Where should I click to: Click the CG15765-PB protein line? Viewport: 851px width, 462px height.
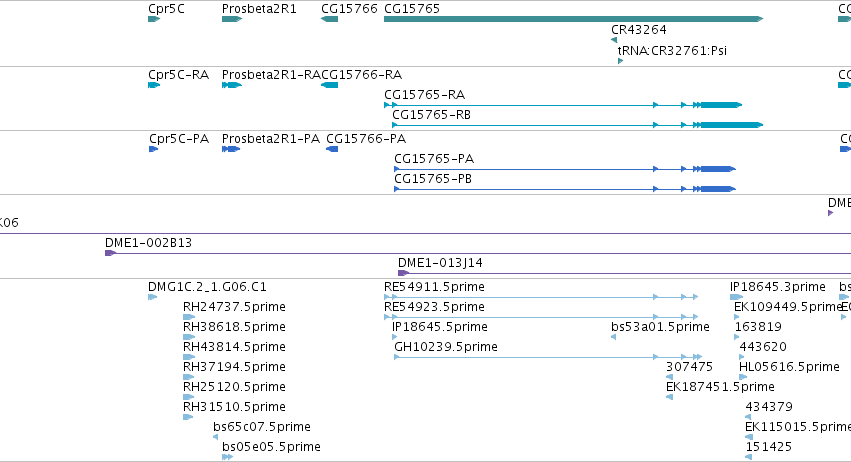(565, 189)
